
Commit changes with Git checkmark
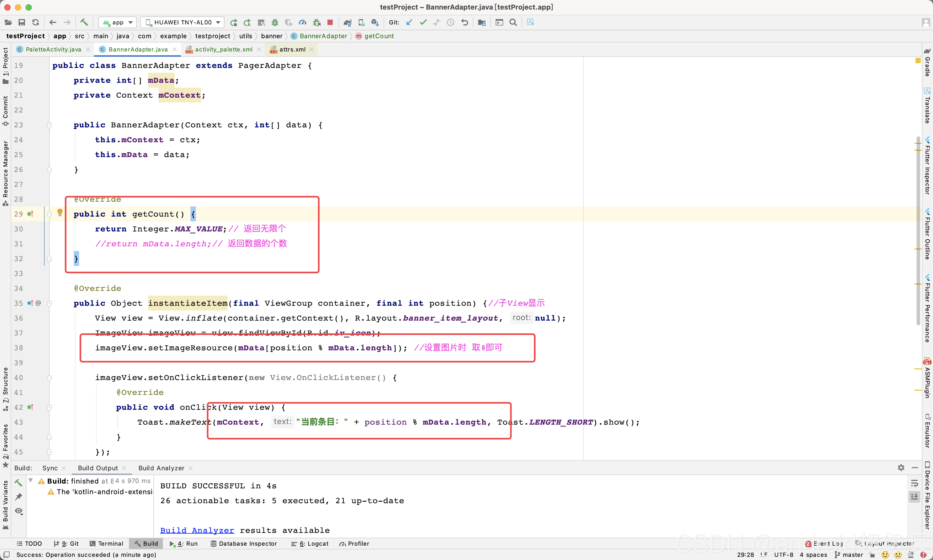click(423, 22)
